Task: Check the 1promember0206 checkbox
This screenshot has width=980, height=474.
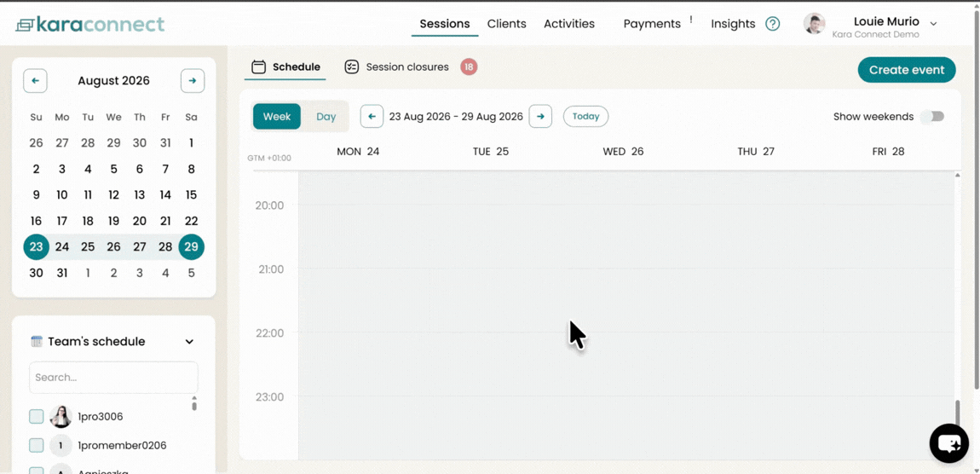Action: coord(37,445)
